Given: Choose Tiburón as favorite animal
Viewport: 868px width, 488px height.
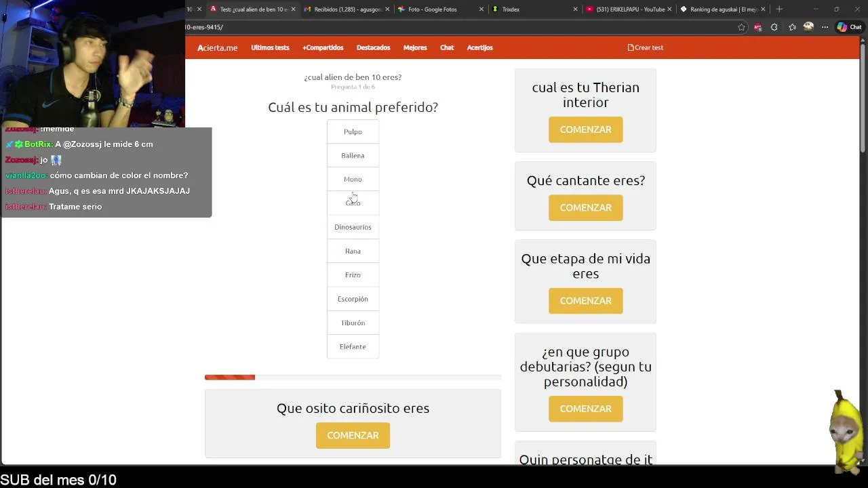Looking at the screenshot, I should pyautogui.click(x=353, y=323).
